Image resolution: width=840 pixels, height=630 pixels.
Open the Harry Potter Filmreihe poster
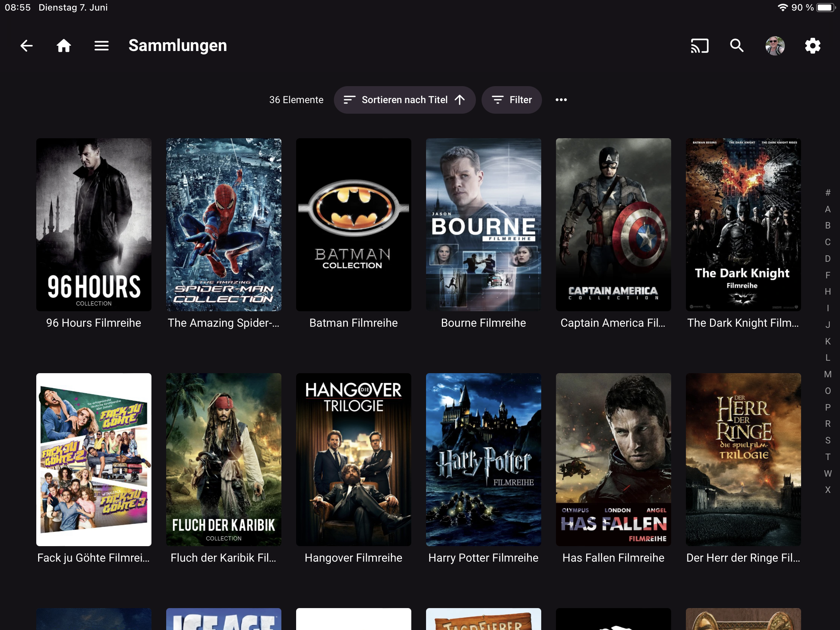click(x=483, y=460)
